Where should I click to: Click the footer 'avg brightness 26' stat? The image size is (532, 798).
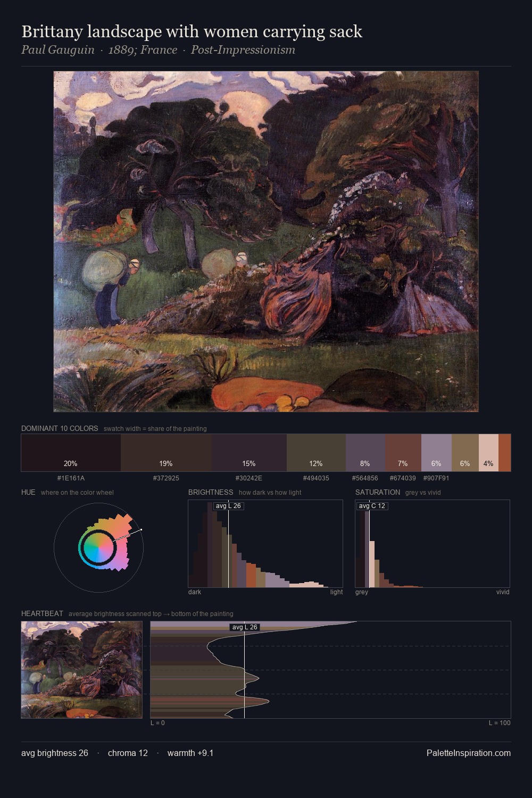(x=55, y=753)
